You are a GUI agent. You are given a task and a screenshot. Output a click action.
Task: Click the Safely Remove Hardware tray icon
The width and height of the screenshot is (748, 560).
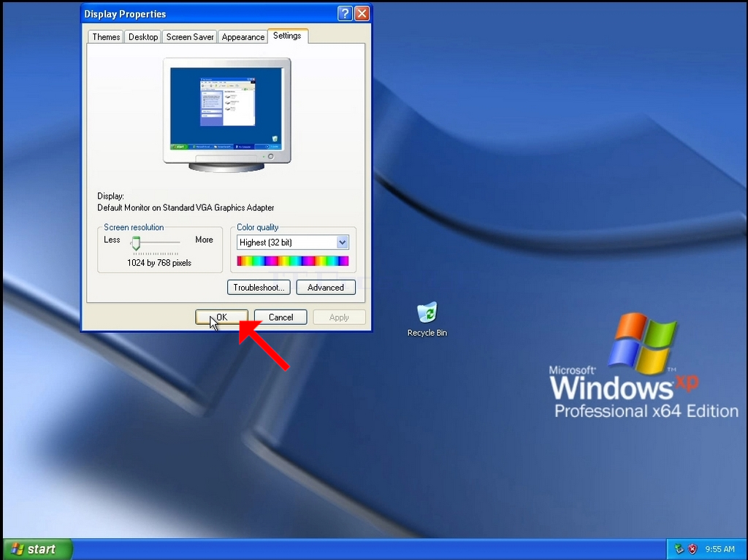pos(679,549)
